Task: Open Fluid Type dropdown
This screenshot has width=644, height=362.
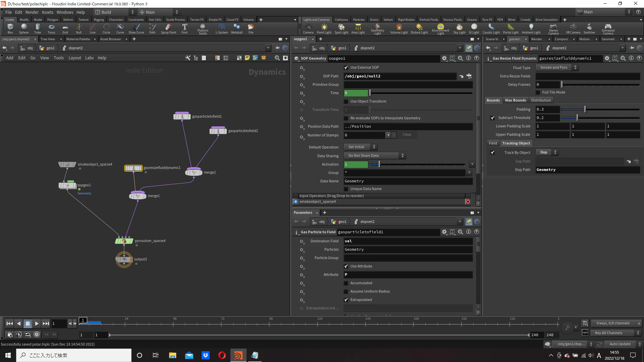Action: click(557, 68)
